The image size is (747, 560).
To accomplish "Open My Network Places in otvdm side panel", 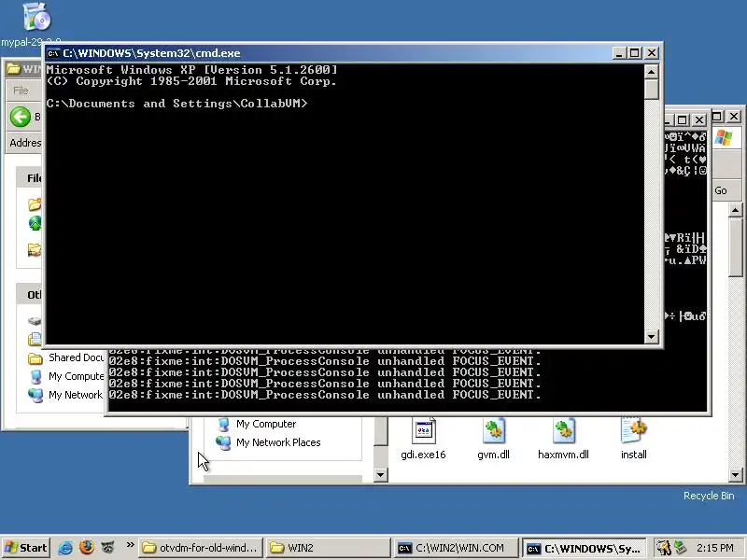I will click(268, 442).
